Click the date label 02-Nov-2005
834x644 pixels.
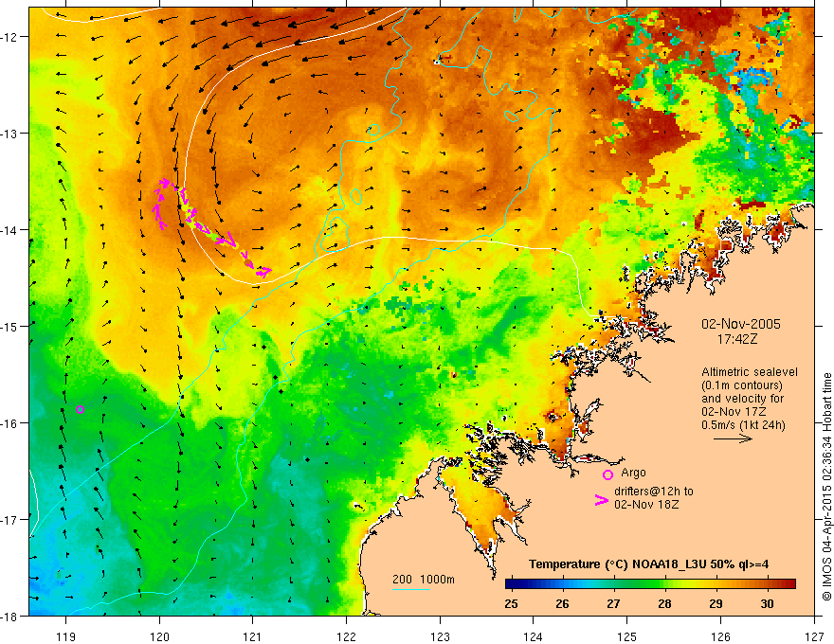point(741,324)
